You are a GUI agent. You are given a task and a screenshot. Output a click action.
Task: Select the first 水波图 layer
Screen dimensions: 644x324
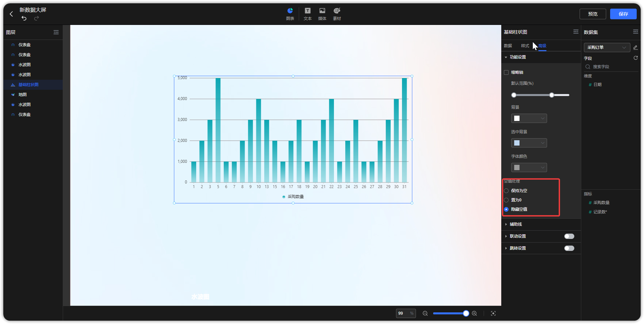tap(33, 65)
